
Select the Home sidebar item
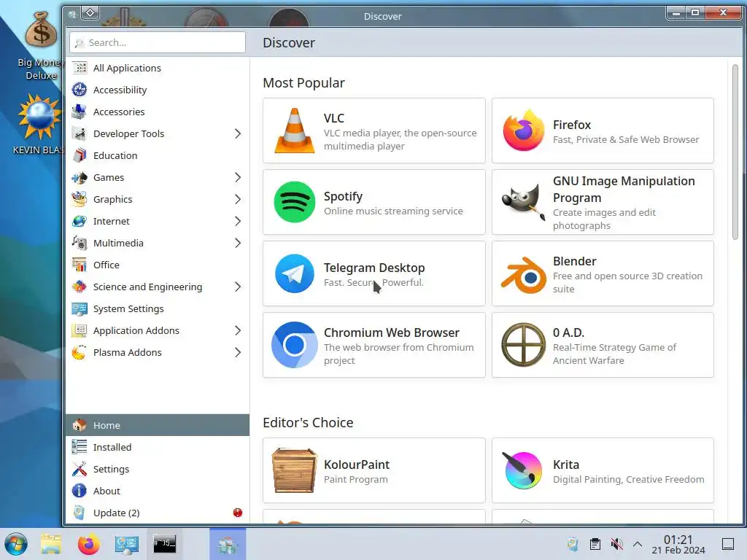158,425
